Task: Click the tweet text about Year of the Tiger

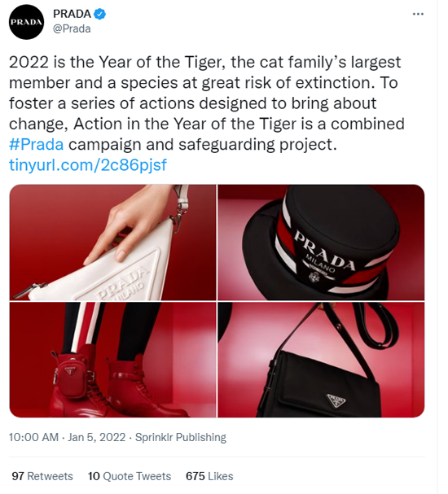Action: [207, 103]
